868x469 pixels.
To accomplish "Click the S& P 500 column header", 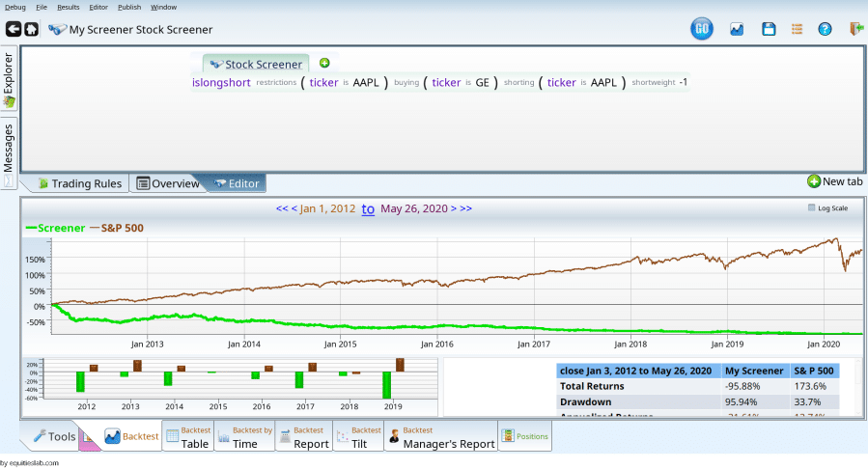I will 813,371.
